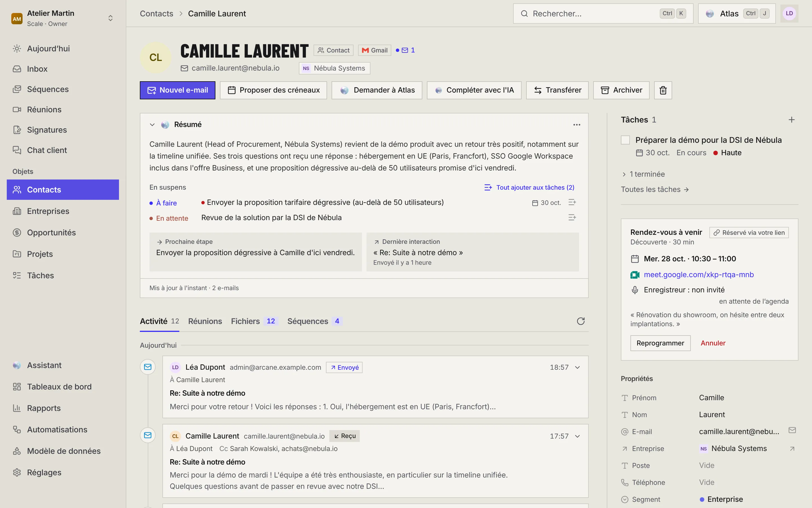Expand the Léa Dupont 18:57 e-mail
812x508 pixels.
pyautogui.click(x=577, y=367)
